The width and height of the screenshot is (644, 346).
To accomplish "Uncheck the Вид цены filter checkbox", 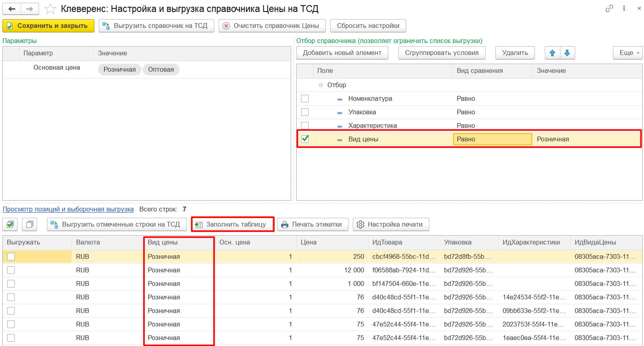I will pos(305,139).
